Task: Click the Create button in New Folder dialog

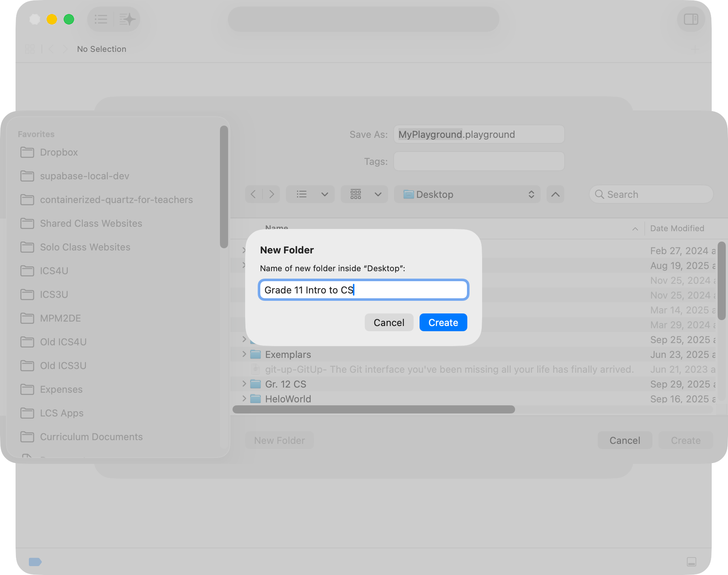Action: [443, 322]
